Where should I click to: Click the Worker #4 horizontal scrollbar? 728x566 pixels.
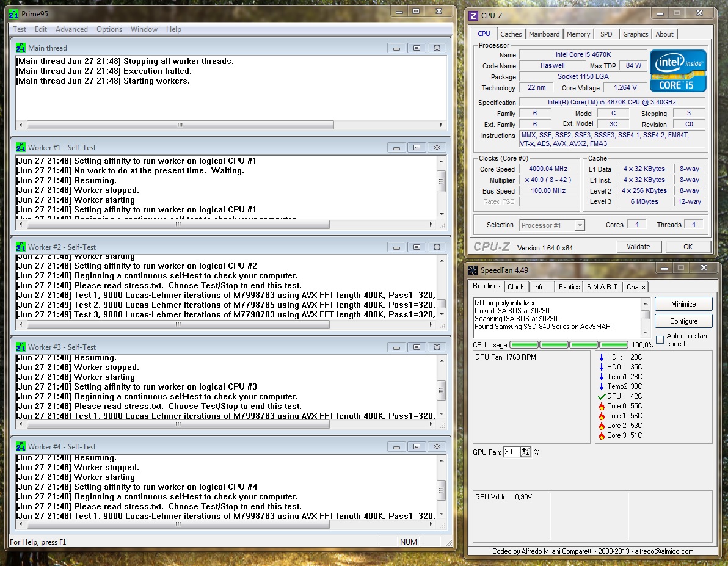point(225,524)
